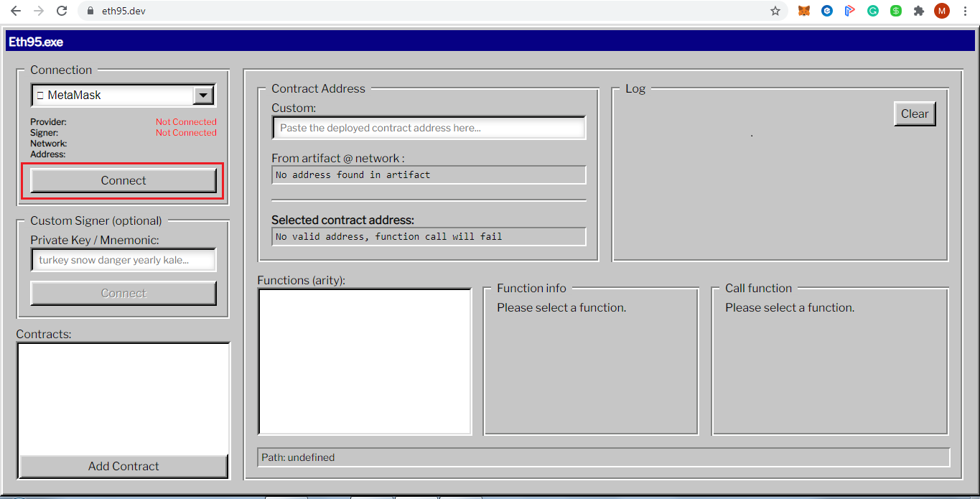Screen dimensions: 980x499
Task: Open the MetaMask fox extension icon
Action: (804, 11)
